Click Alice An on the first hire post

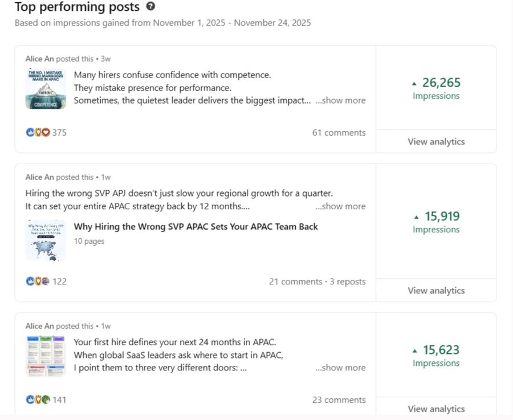click(x=39, y=326)
